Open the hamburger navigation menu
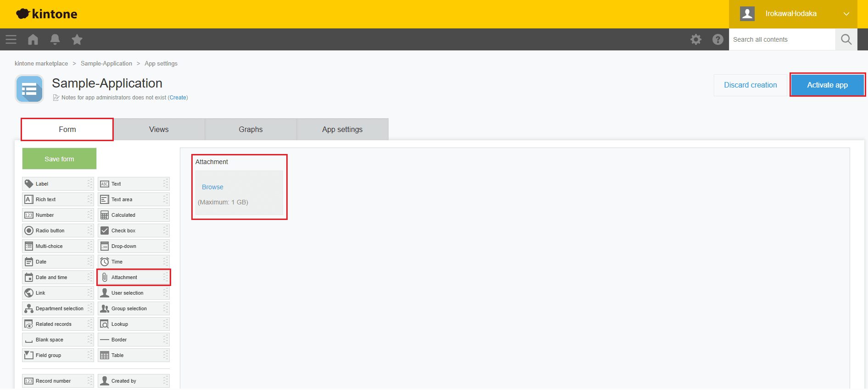868x390 pixels. (x=11, y=39)
